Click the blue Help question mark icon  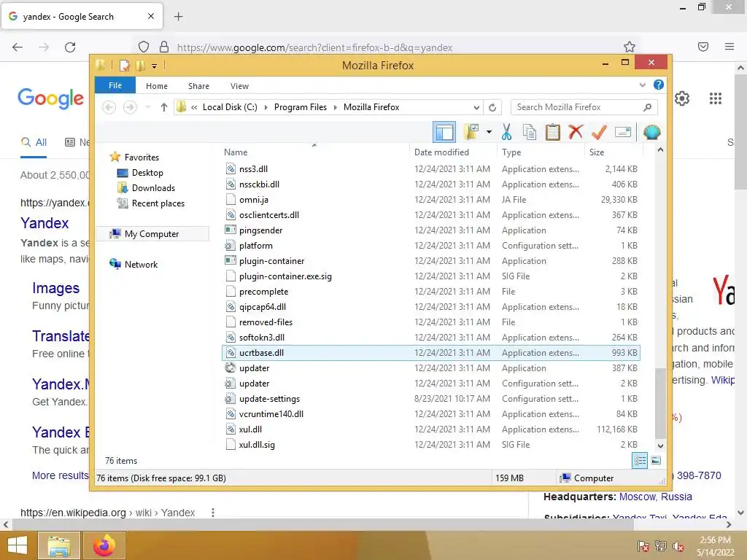659,85
